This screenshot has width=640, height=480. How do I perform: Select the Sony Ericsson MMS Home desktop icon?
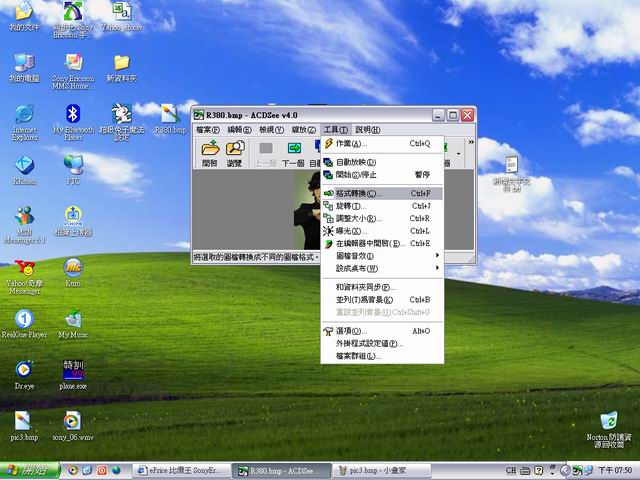pos(73,71)
